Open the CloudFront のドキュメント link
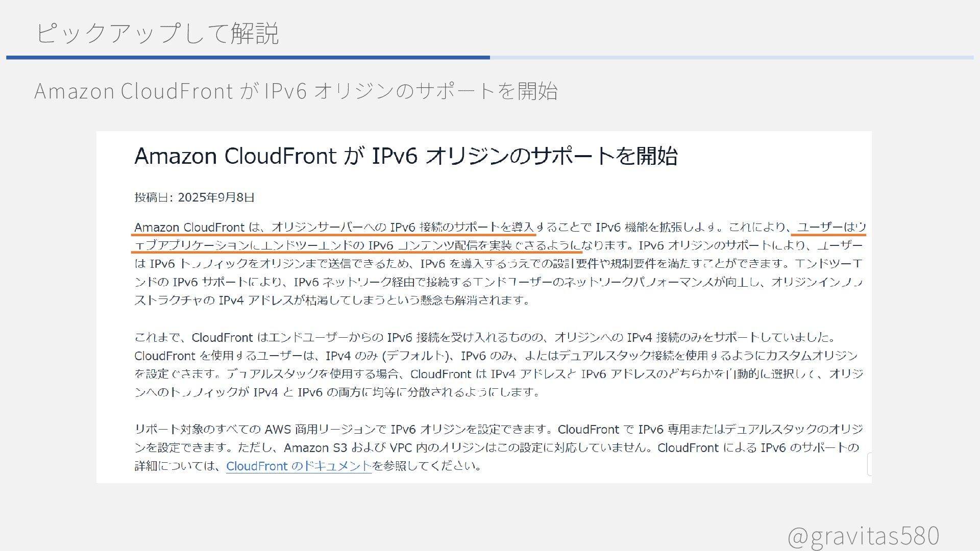Viewport: 980px width, 551px height. tap(299, 466)
